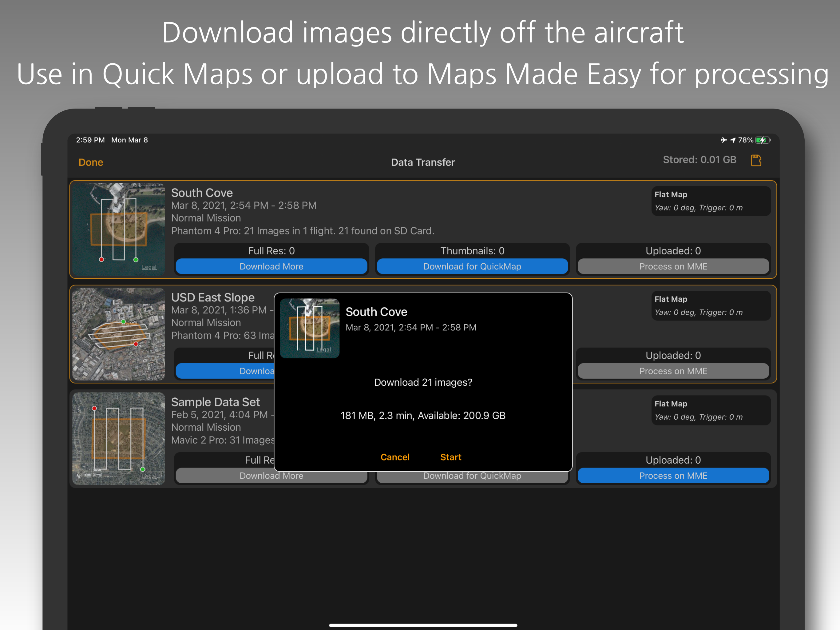The height and width of the screenshot is (630, 840).
Task: Click the battery icon in status bar
Action: point(763,140)
